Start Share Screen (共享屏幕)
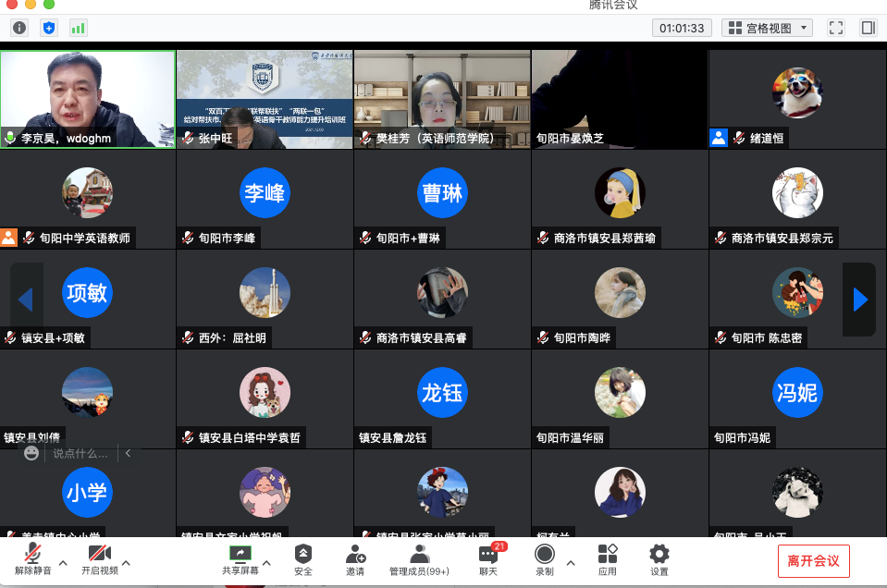The width and height of the screenshot is (887, 588). (240, 559)
